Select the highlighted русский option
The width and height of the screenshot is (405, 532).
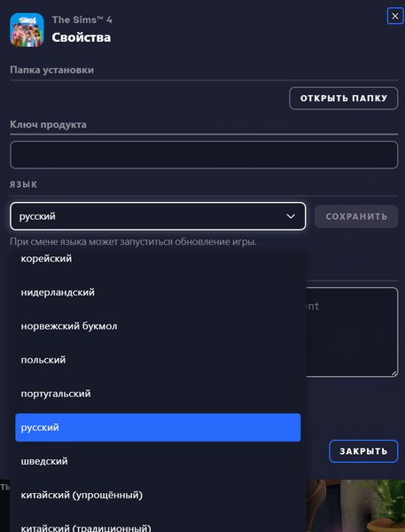(158, 427)
